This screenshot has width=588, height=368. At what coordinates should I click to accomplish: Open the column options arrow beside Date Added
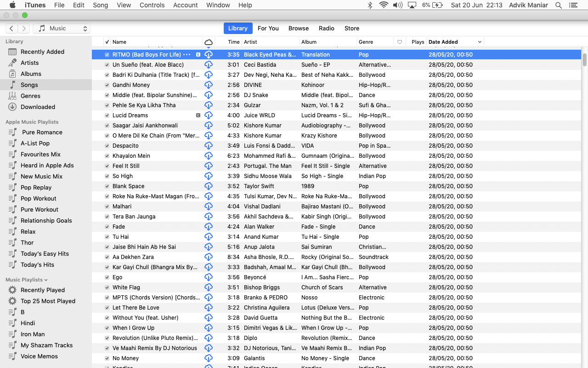click(x=480, y=42)
